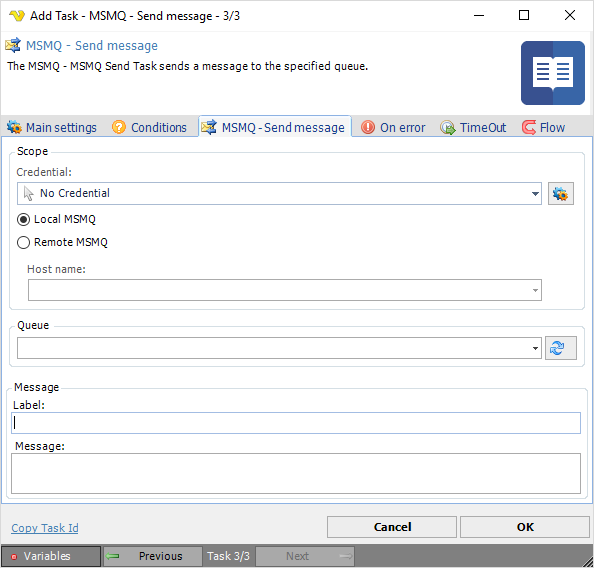Click in the Message text area
The width and height of the screenshot is (594, 568).
point(296,474)
